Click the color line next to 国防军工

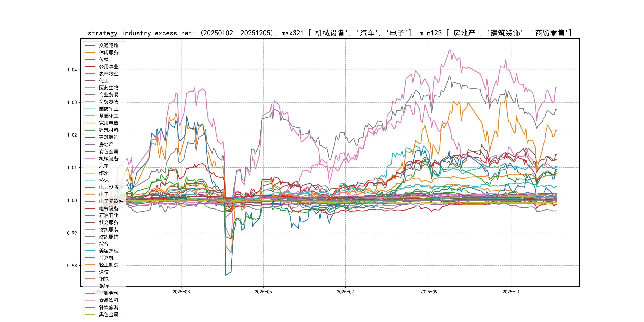(90, 109)
